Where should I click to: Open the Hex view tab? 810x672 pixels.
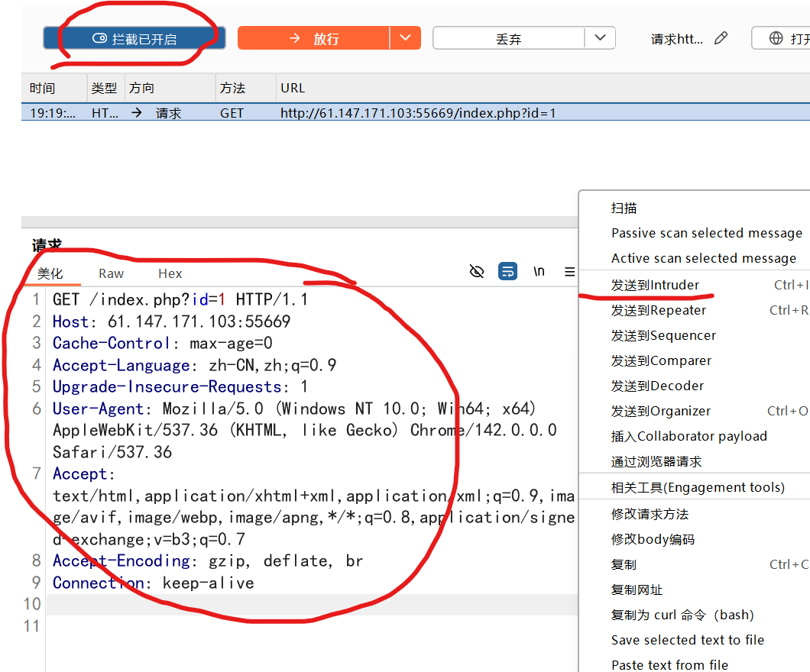[170, 273]
